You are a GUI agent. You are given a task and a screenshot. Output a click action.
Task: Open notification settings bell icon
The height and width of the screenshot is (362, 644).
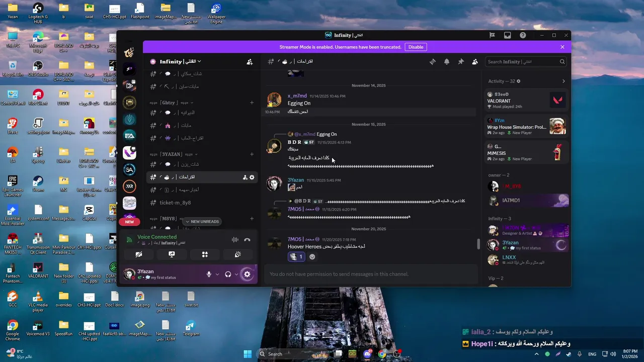click(x=446, y=61)
